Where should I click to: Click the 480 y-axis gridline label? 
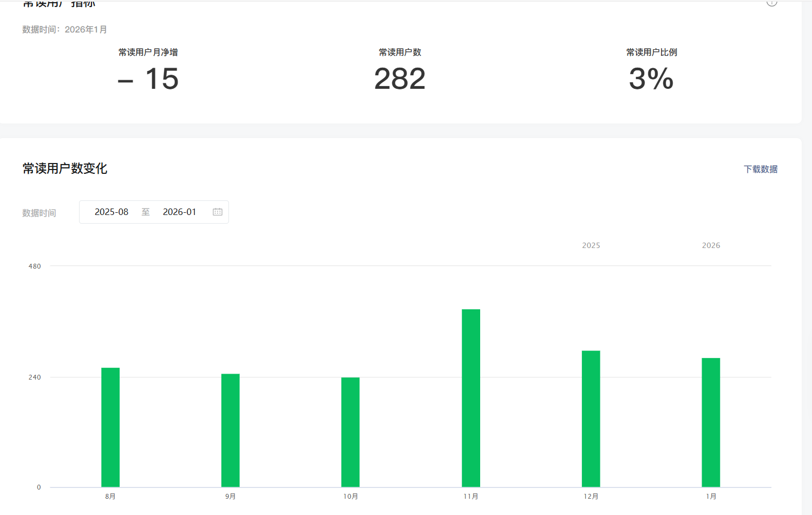35,266
